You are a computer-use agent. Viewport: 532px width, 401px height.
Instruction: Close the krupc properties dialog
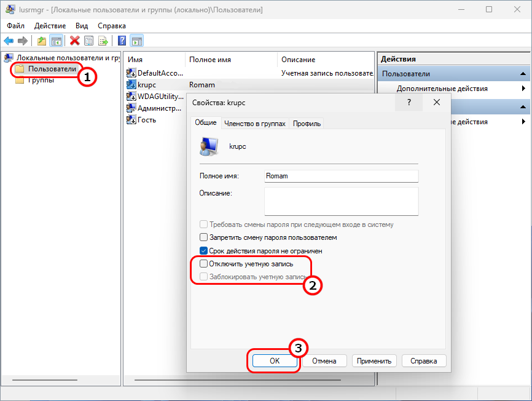pyautogui.click(x=437, y=102)
